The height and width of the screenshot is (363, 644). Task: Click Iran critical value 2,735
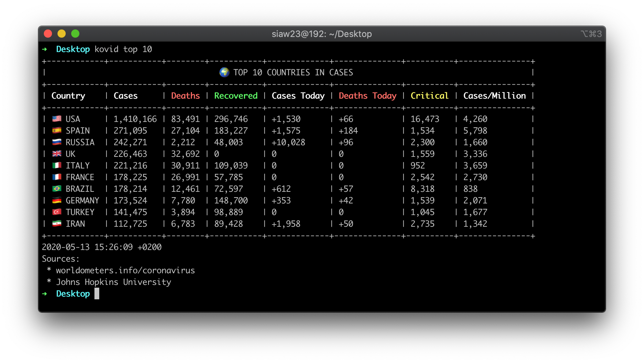(x=423, y=224)
